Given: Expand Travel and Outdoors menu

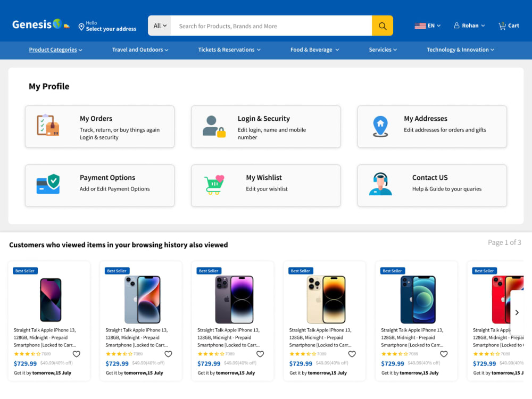Looking at the screenshot, I should click(x=140, y=50).
